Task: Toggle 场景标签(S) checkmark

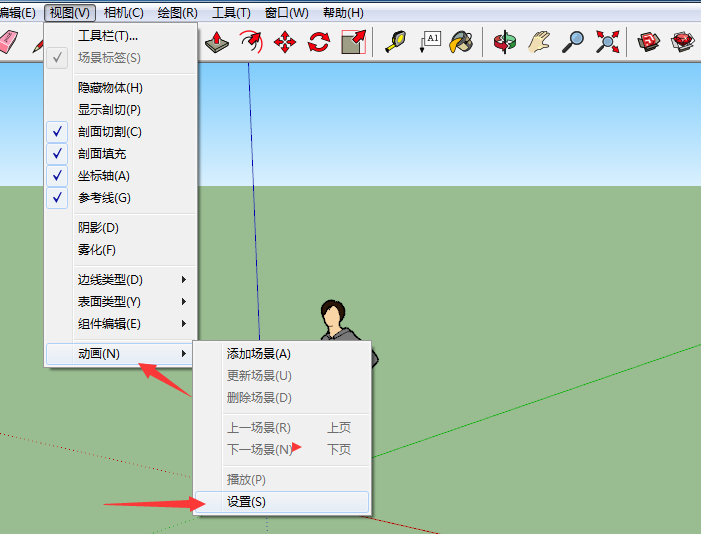Action: click(x=121, y=58)
